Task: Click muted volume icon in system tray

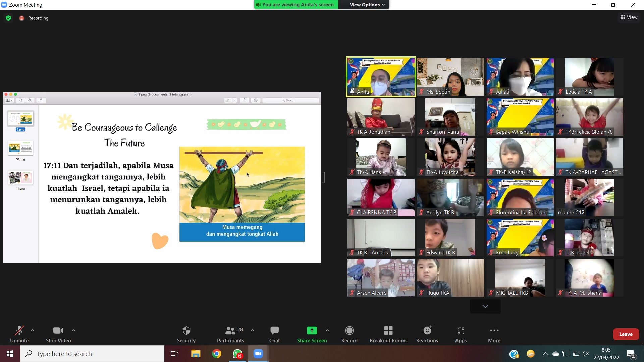Action: (586, 354)
